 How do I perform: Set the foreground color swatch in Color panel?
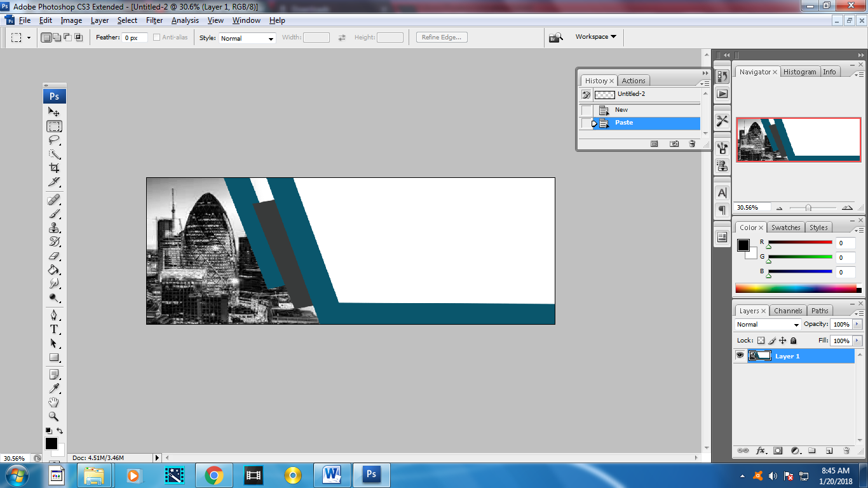743,245
